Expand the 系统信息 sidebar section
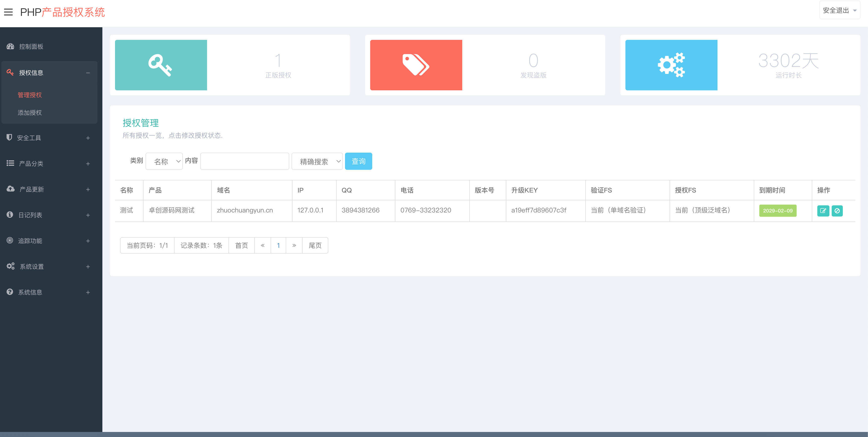868x437 pixels. (x=88, y=292)
